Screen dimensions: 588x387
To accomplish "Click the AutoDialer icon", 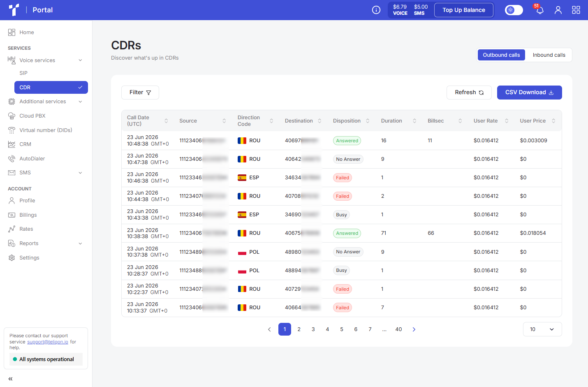I will [x=12, y=159].
